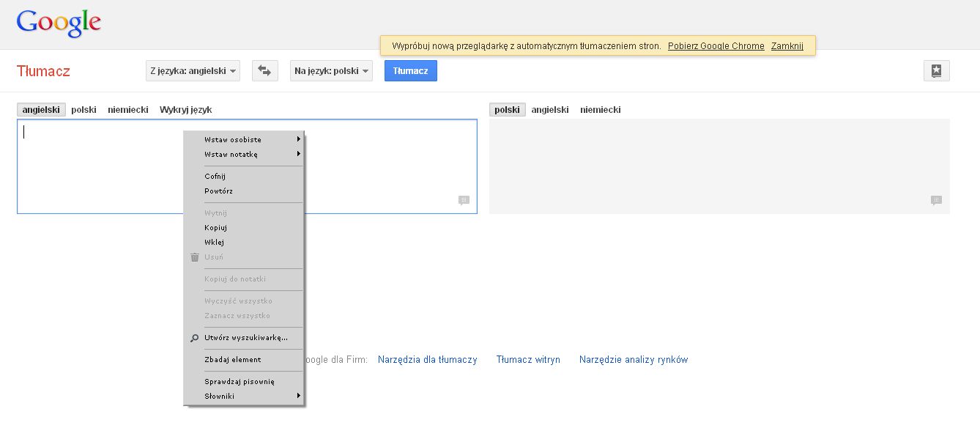Dismiss the banner with 'Zamknij'
Screen dimensions: 980x431
coord(787,46)
